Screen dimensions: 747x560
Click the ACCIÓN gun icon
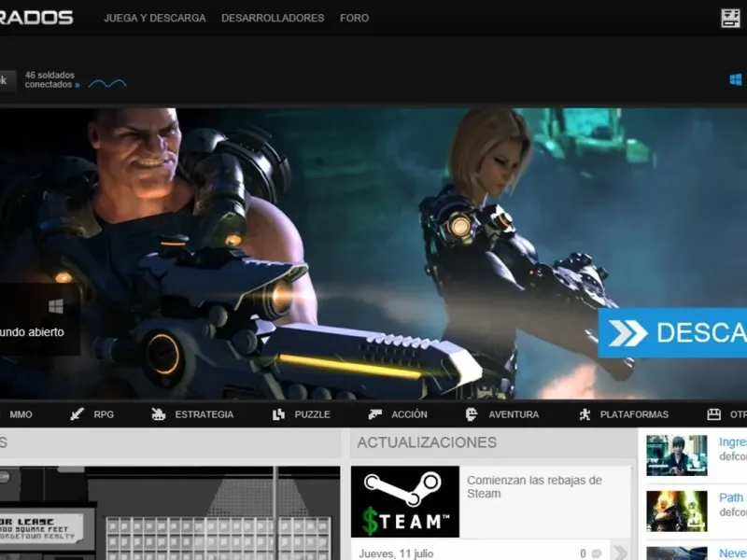click(x=375, y=414)
